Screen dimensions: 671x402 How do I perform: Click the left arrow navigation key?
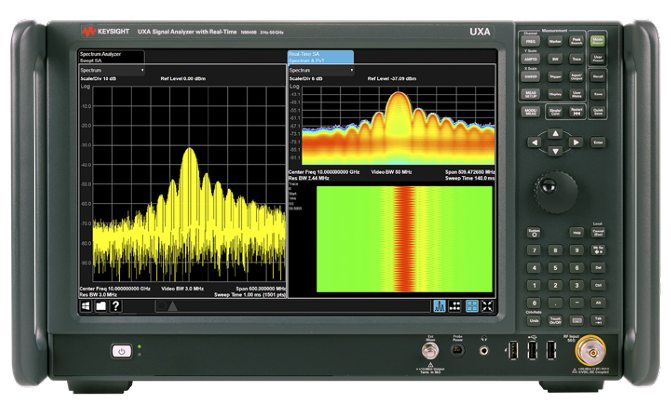coord(534,142)
